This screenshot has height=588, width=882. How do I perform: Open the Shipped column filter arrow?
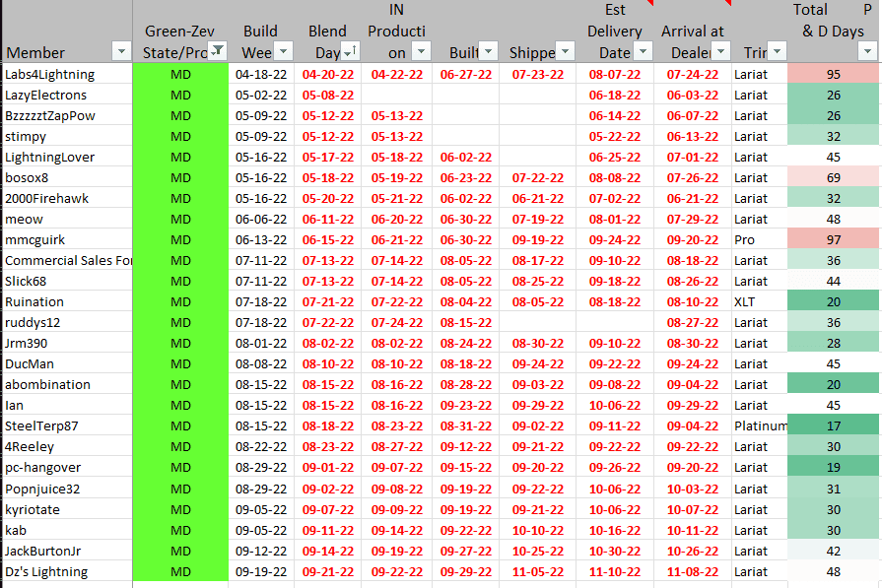[565, 51]
